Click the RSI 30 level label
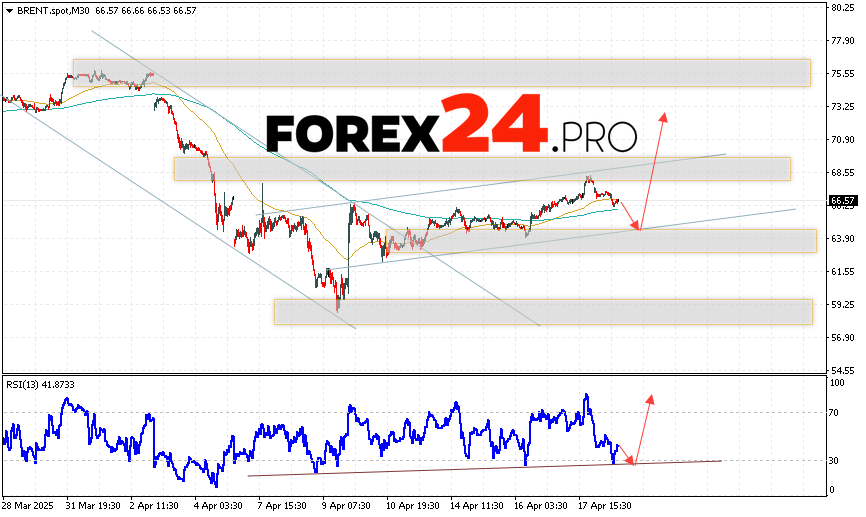Viewport: 866px width, 517px height. pyautogui.click(x=832, y=461)
